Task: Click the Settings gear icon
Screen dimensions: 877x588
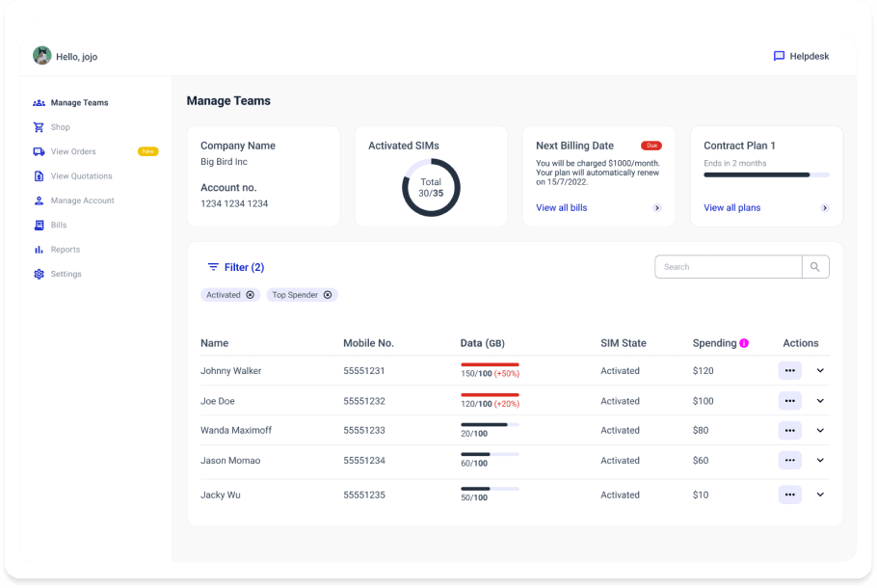Action: point(39,275)
